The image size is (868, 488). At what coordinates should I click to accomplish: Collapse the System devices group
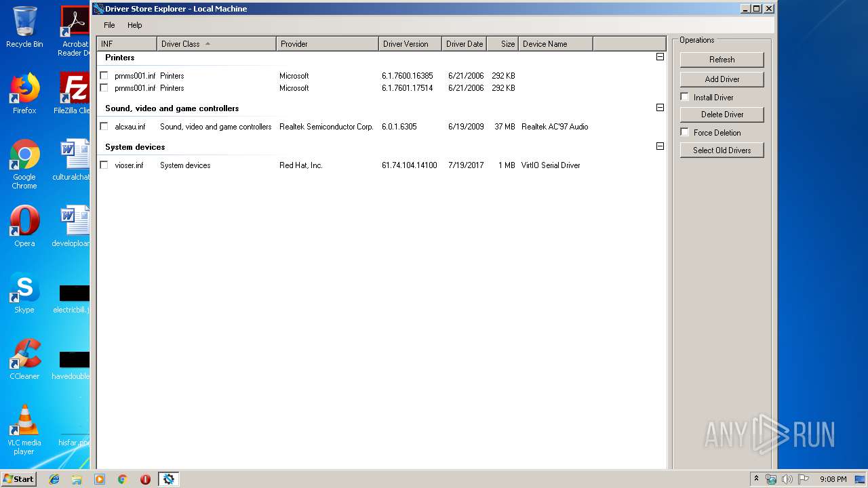(660, 146)
